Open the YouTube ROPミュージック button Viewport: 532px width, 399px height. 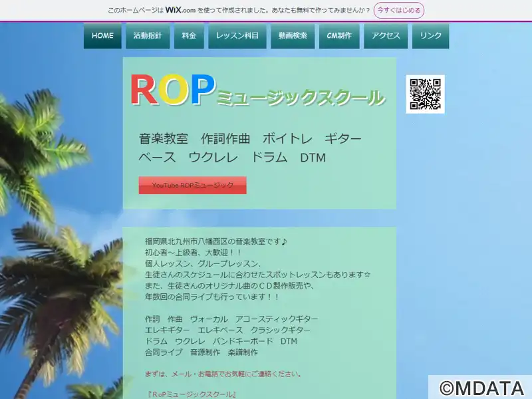point(192,186)
